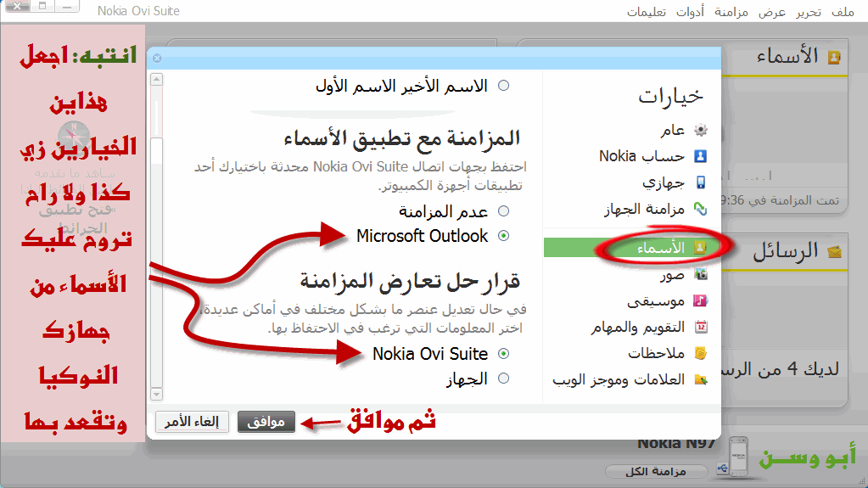This screenshot has height=488, width=868.
Task: Open the Music (موسيقى) options category
Action: (656, 300)
